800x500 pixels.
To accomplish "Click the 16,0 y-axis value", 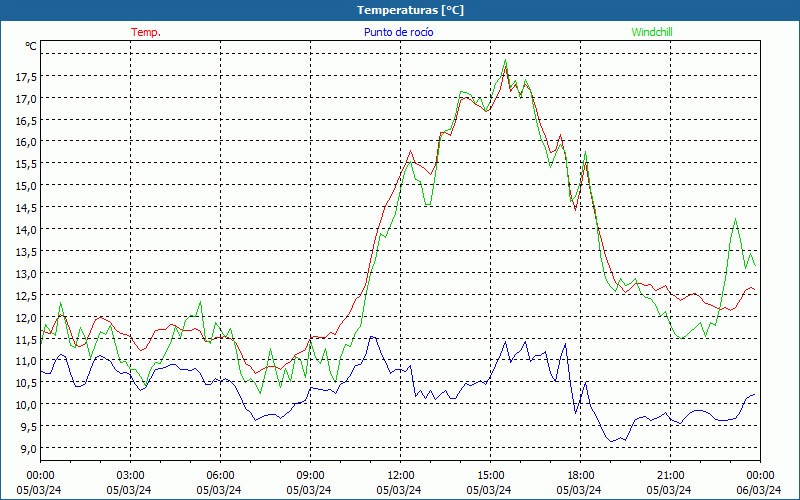I will [26, 142].
